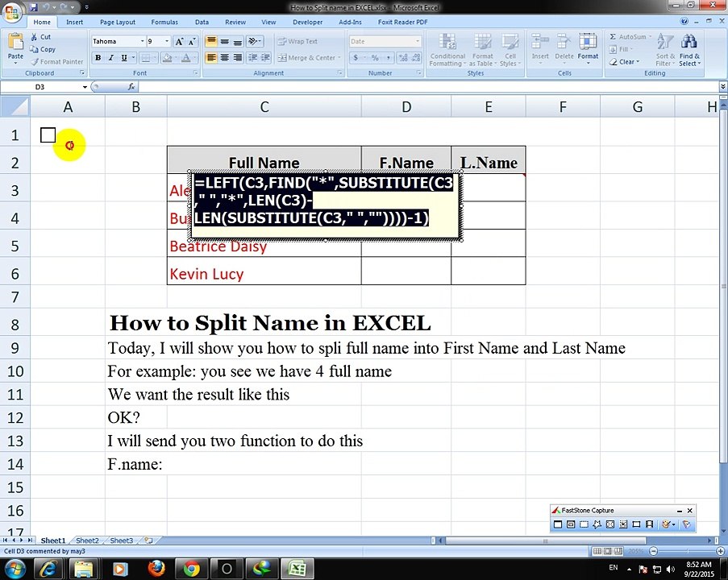Click the Office button
This screenshot has width=728, height=580.
coord(11,11)
